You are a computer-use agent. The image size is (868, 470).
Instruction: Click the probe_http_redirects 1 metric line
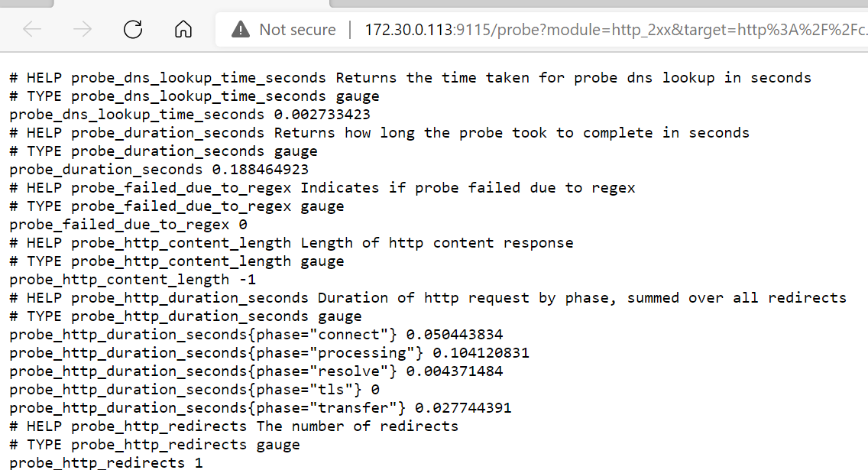point(105,463)
